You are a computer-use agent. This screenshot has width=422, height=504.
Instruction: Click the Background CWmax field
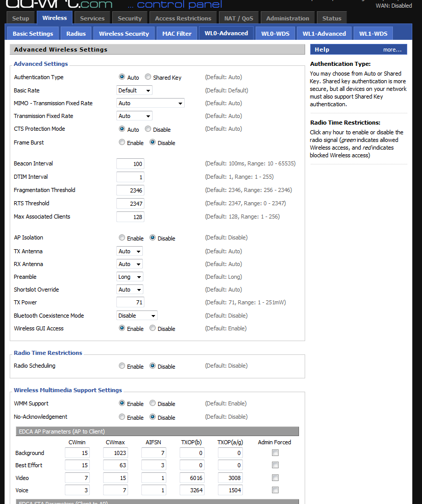(x=115, y=453)
